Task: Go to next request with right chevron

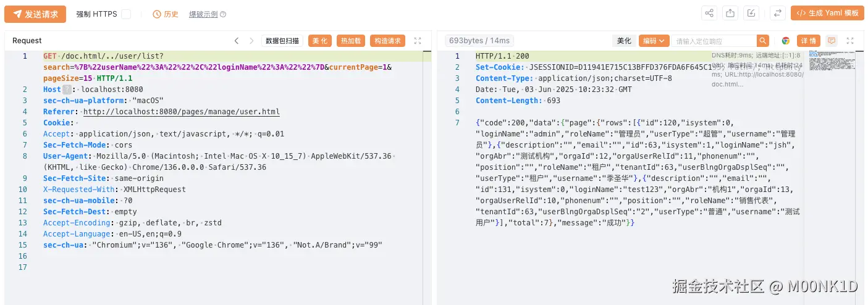Action: [x=251, y=41]
